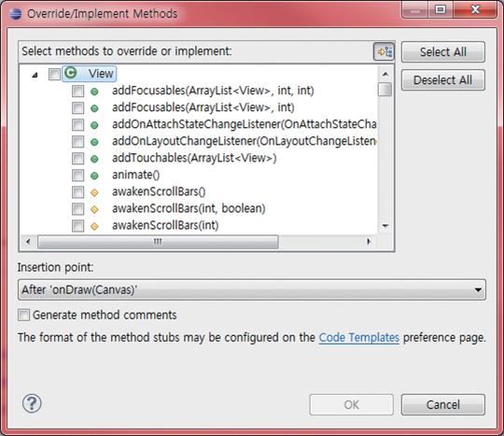
Task: Click the disabled OK button
Action: pos(351,404)
